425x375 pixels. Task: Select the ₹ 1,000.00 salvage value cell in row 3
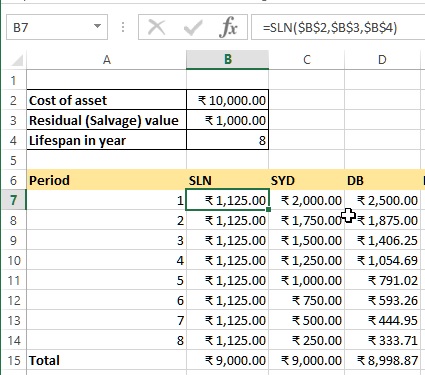coord(228,120)
